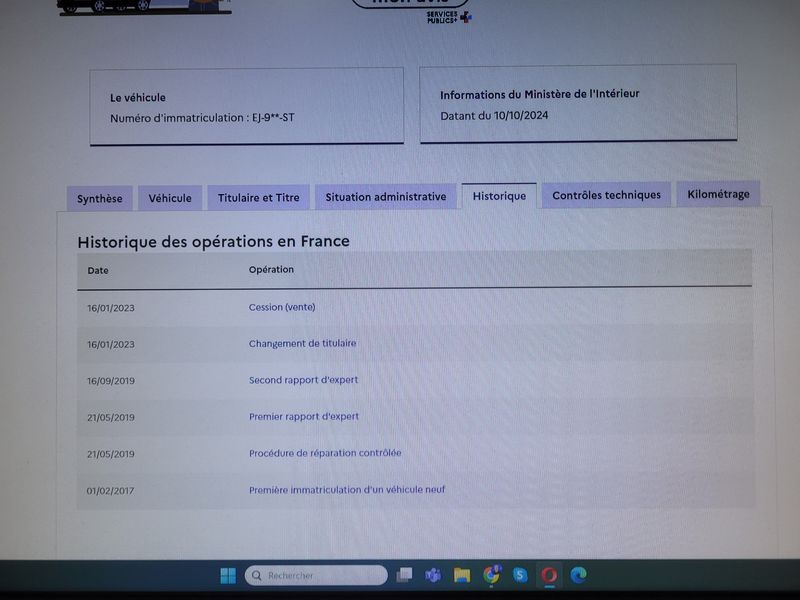
Task: Click the registration number EJ-9**-ST text
Action: point(273,117)
